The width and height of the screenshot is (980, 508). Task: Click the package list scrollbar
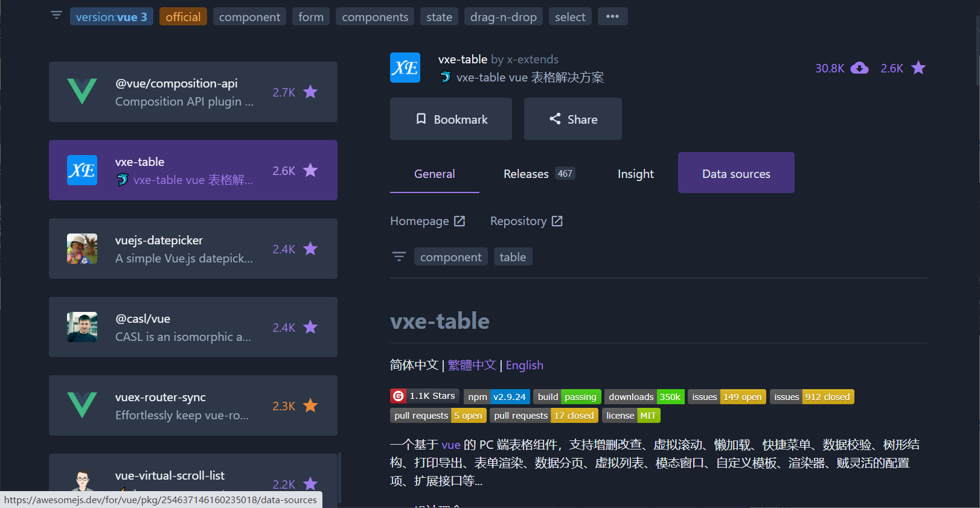(x=339, y=477)
